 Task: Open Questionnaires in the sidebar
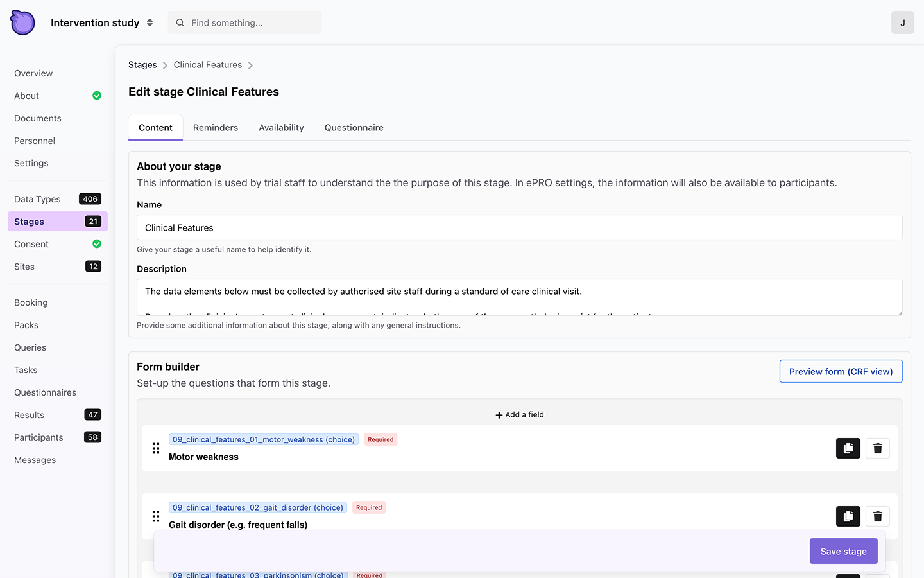coord(45,392)
